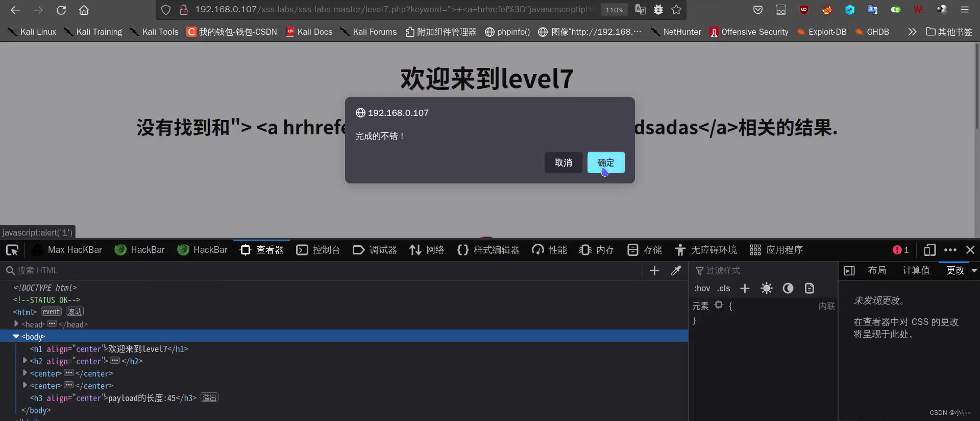Switch to the 控制台 console tab
This screenshot has height=421, width=980.
(318, 250)
